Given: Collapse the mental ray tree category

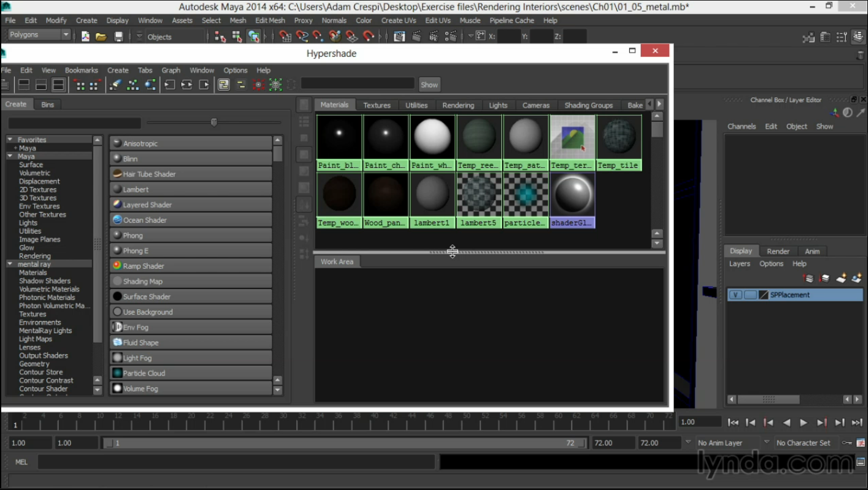Looking at the screenshot, I should (x=10, y=264).
